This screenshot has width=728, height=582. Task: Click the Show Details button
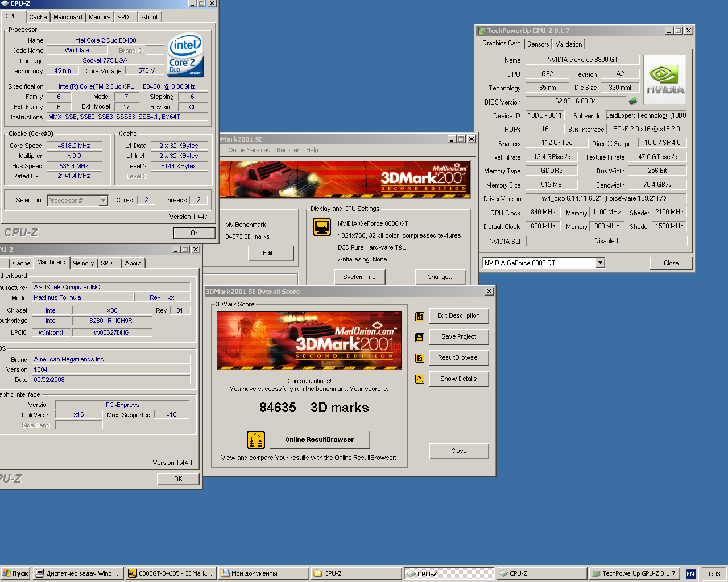click(458, 379)
